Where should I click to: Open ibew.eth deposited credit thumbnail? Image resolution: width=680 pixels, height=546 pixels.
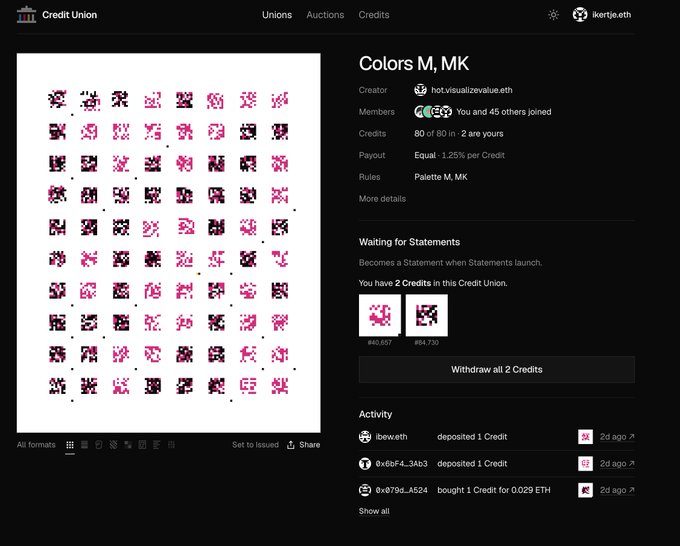[x=585, y=437]
